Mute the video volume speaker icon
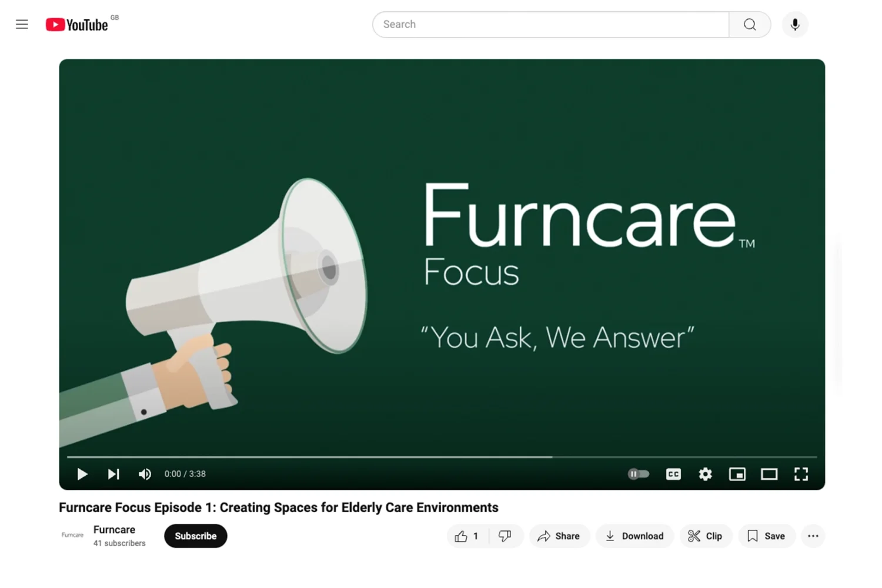Image resolution: width=882 pixels, height=588 pixels. coord(145,474)
